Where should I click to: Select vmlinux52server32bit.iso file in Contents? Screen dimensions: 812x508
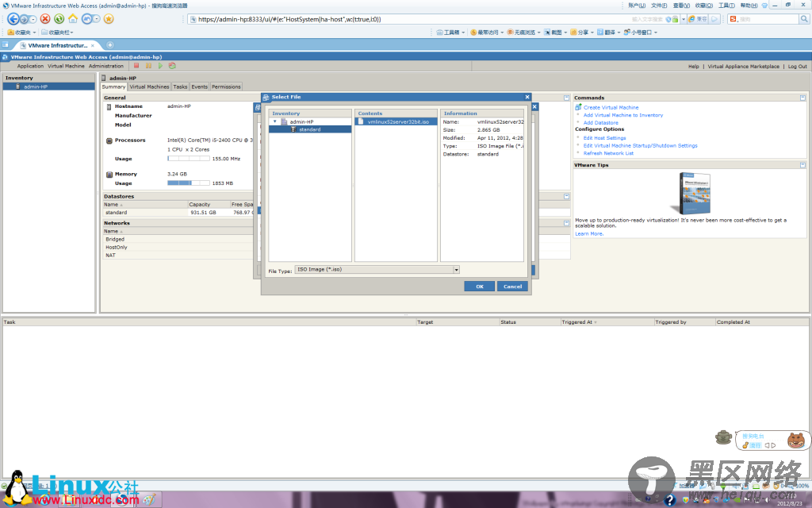(397, 122)
